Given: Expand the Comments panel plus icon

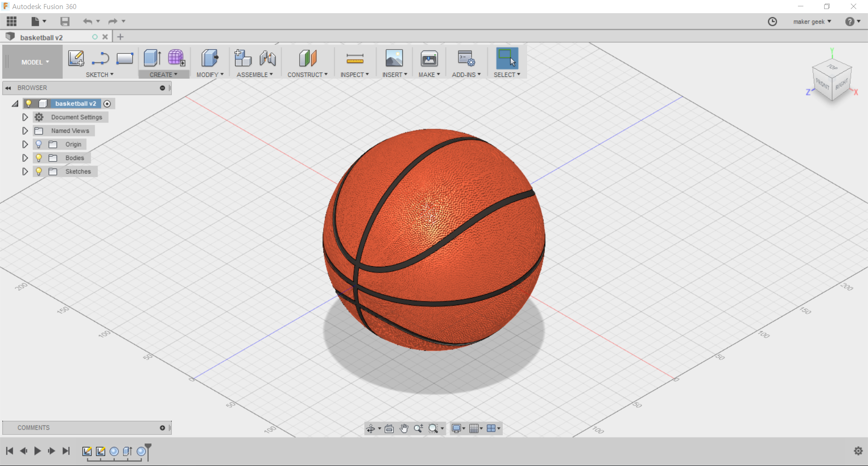Looking at the screenshot, I should point(162,428).
